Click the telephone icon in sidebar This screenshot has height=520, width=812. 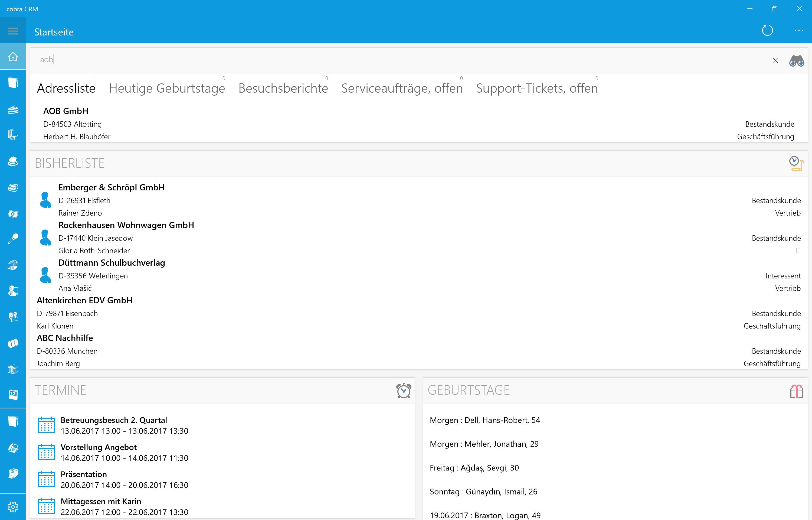[x=13, y=448]
